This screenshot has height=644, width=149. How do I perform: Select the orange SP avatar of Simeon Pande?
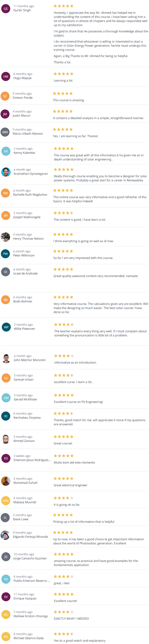(x=5, y=96)
